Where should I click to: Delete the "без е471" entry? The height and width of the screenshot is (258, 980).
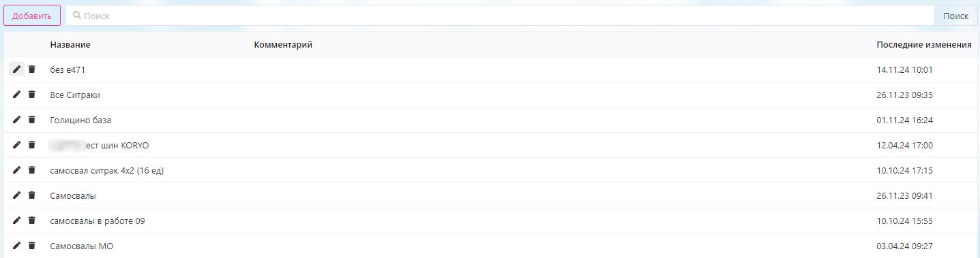click(x=32, y=69)
